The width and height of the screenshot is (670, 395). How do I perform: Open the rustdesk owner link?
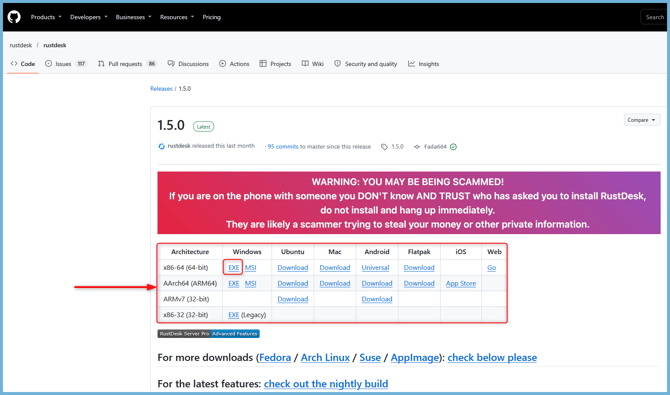(21, 45)
